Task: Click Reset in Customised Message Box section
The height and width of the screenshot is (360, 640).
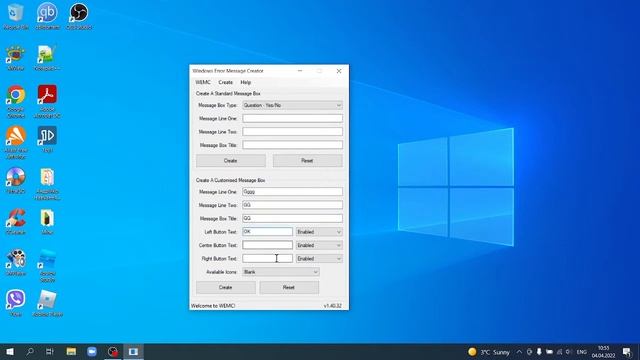Action: click(289, 287)
